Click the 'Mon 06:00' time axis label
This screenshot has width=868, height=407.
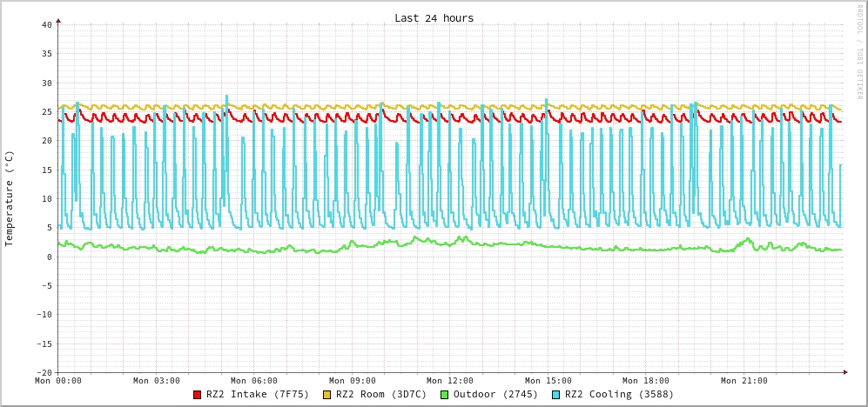point(254,380)
